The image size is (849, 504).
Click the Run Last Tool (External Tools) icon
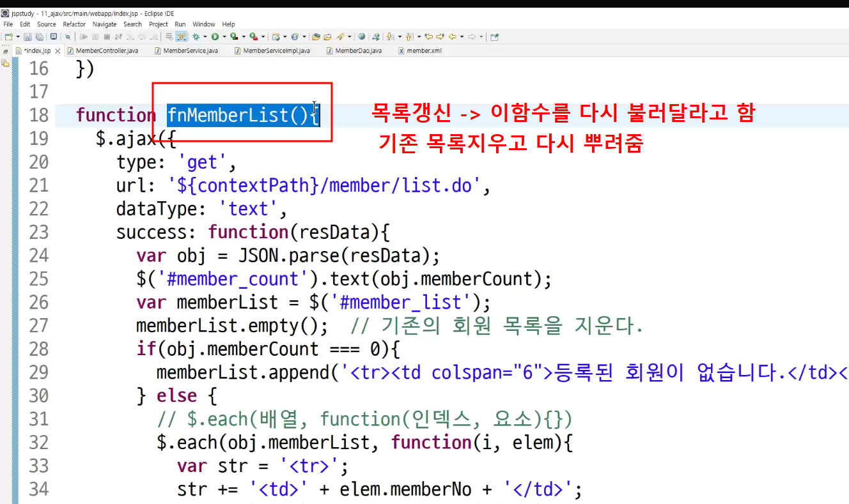coord(254,37)
